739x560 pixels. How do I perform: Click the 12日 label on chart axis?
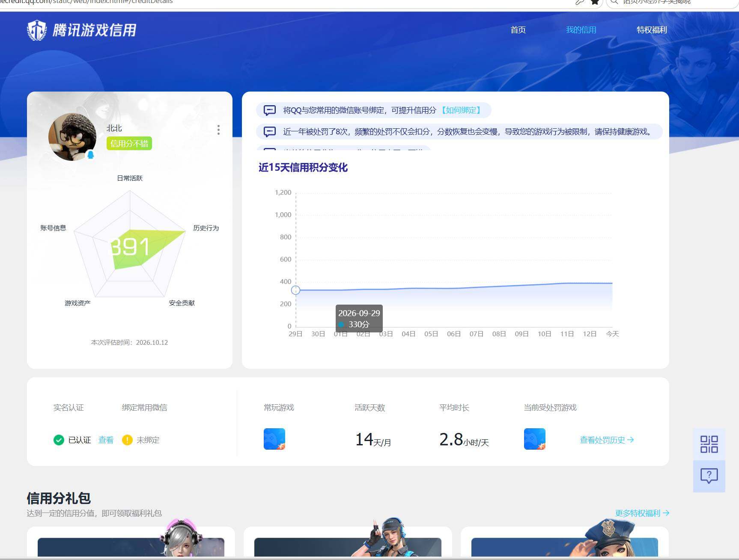click(x=590, y=334)
